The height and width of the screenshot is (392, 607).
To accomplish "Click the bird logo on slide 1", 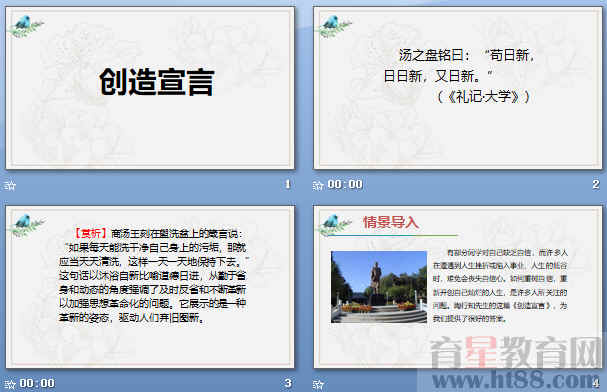I will tap(26, 26).
